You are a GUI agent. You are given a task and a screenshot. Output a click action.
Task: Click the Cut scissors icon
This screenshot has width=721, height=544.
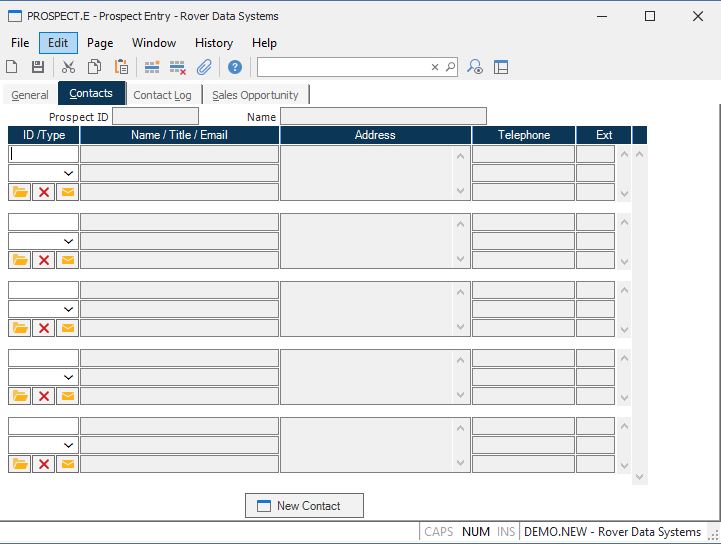click(68, 67)
